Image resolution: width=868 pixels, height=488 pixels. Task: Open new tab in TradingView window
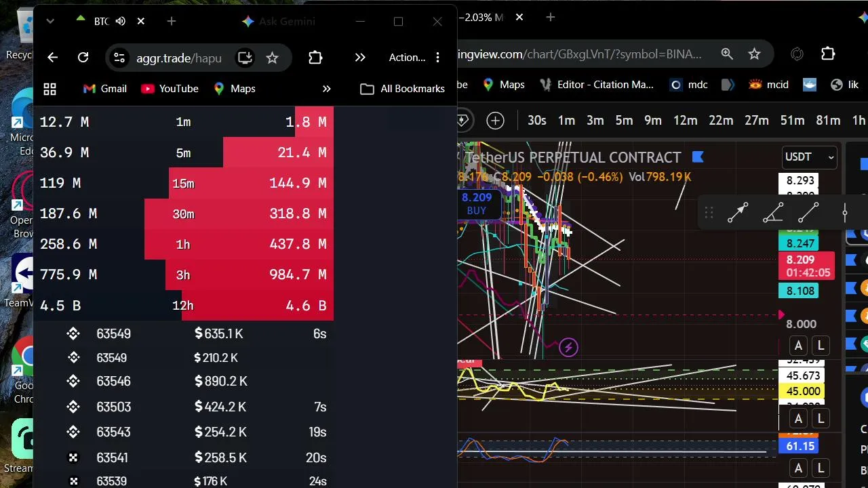pos(550,18)
